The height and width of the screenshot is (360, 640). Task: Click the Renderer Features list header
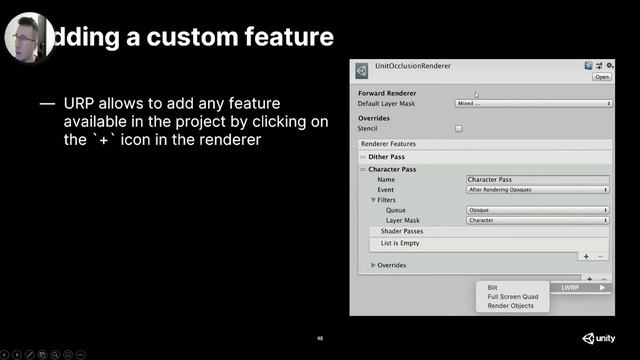[485, 144]
